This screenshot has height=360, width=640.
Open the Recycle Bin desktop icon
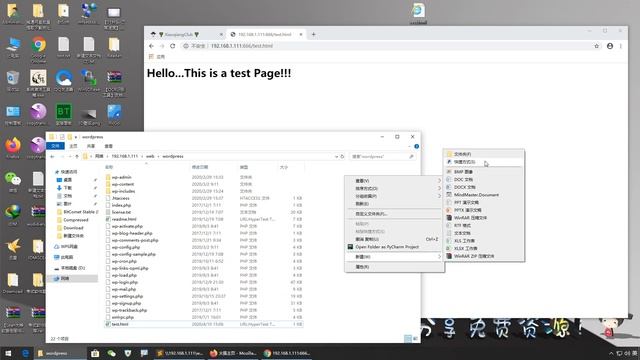click(13, 80)
